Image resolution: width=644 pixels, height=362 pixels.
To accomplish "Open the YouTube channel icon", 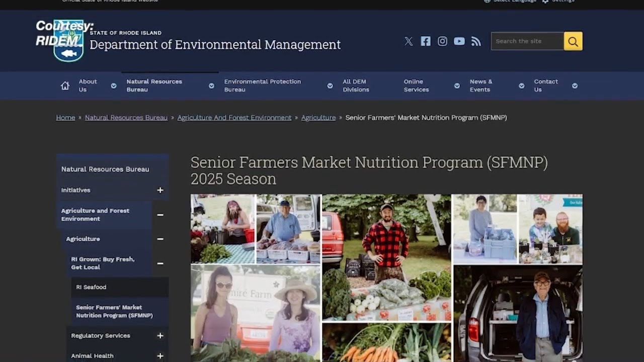I will (459, 41).
